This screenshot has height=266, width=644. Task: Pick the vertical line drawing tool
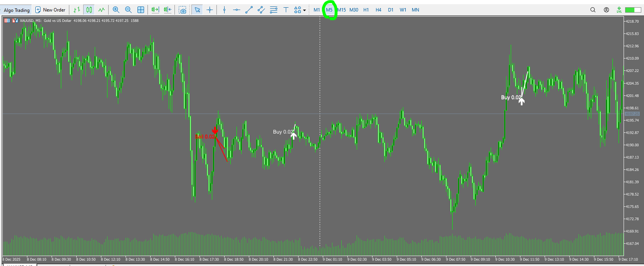click(x=224, y=10)
